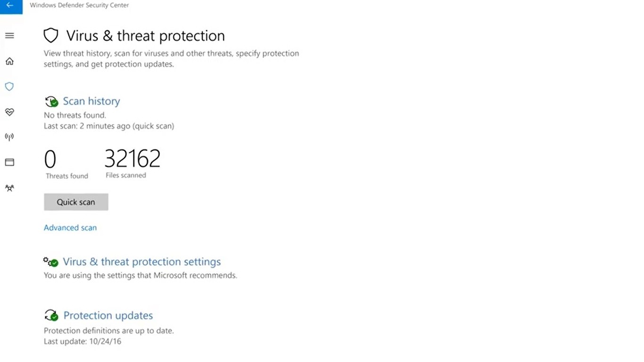
Task: Open the Advanced scan options
Action: [70, 227]
